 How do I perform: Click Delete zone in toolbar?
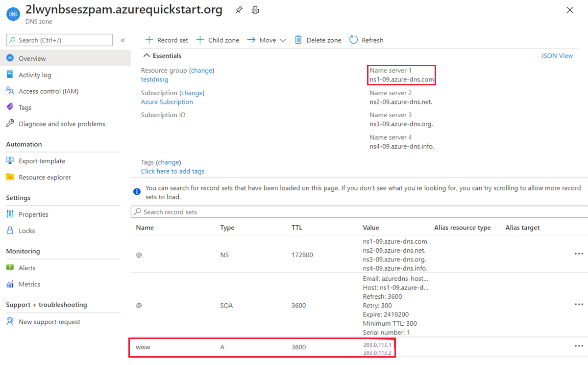click(318, 40)
